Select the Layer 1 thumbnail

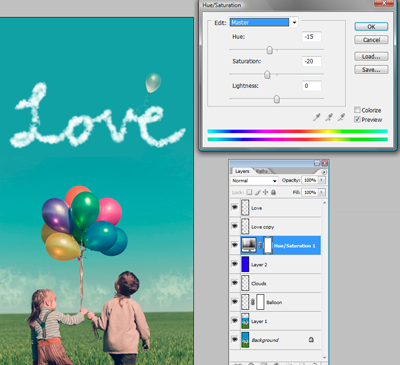click(x=245, y=321)
